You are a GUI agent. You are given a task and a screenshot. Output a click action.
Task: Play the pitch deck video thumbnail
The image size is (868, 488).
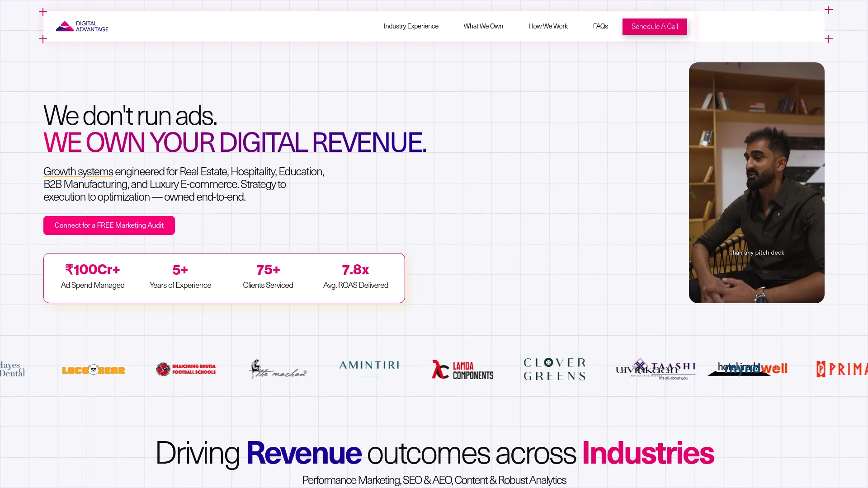coord(756,183)
